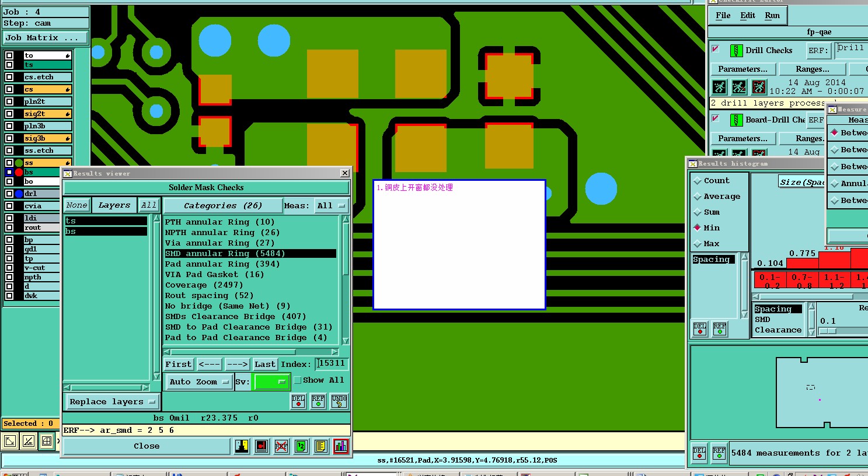Select the Count radio option
Image resolution: width=868 pixels, height=476 pixels.
click(x=698, y=181)
